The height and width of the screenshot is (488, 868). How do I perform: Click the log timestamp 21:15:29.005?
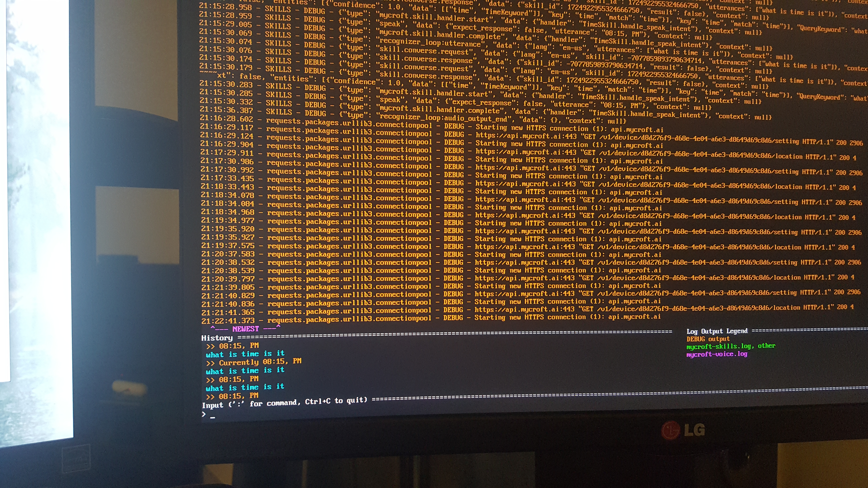click(225, 24)
